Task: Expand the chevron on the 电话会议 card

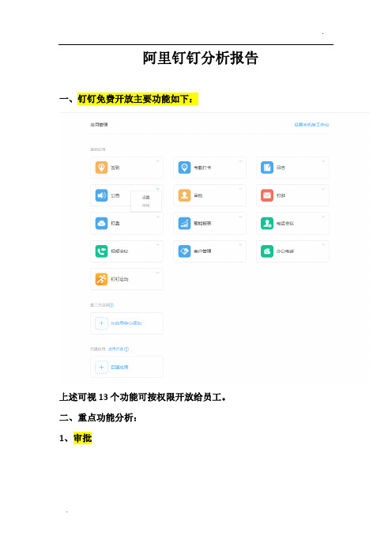Action: 323,217
